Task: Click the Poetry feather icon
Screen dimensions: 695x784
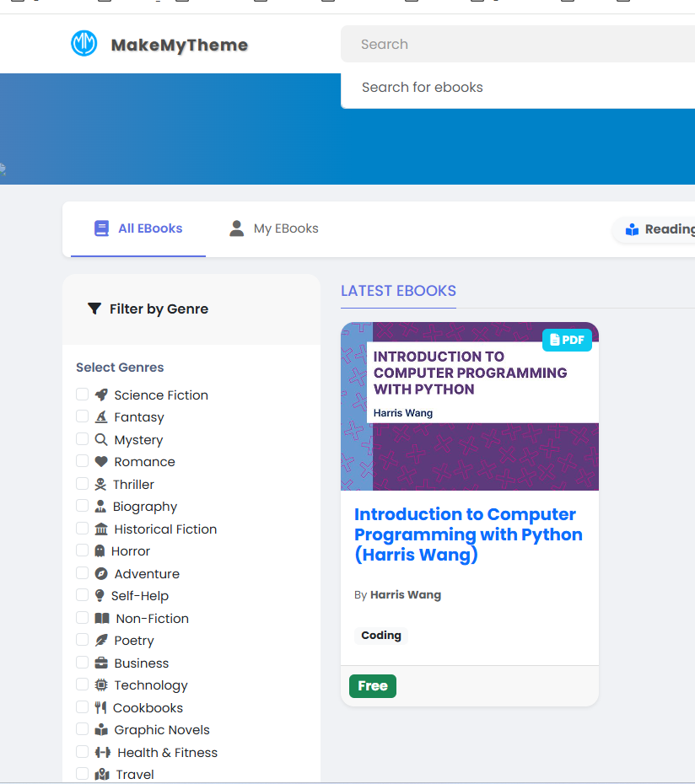Action: (x=101, y=640)
